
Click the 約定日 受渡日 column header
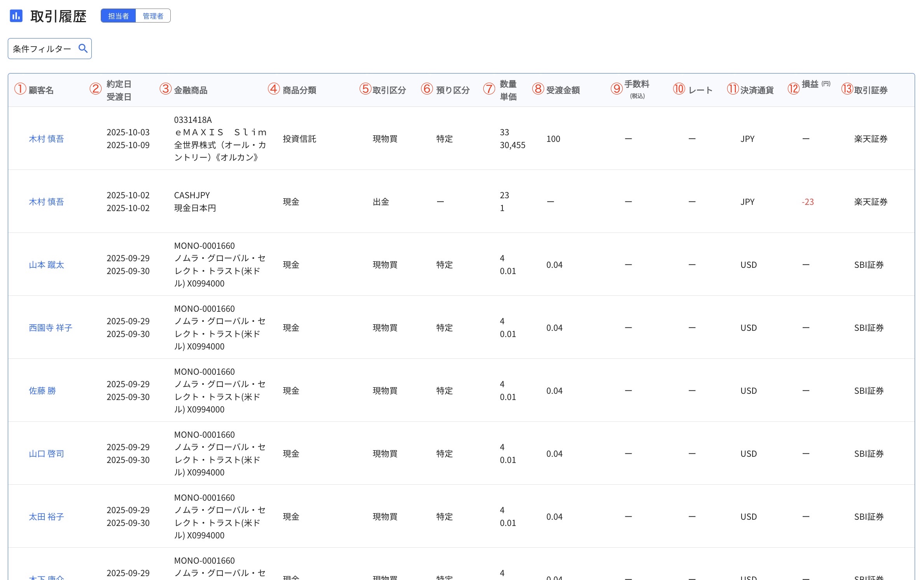click(x=119, y=90)
